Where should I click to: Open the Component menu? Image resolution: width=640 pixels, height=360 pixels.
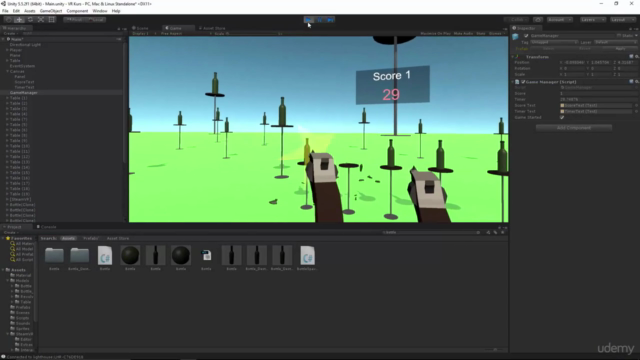77,11
